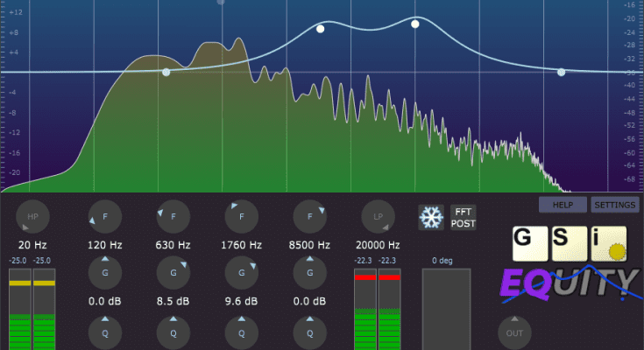644x350 pixels.
Task: Select the rightmost EQ node on the curve
Action: 562,72
